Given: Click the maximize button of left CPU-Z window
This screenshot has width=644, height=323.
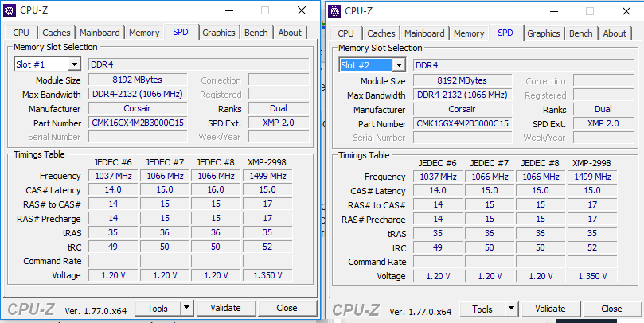Looking at the screenshot, I should pyautogui.click(x=265, y=10).
